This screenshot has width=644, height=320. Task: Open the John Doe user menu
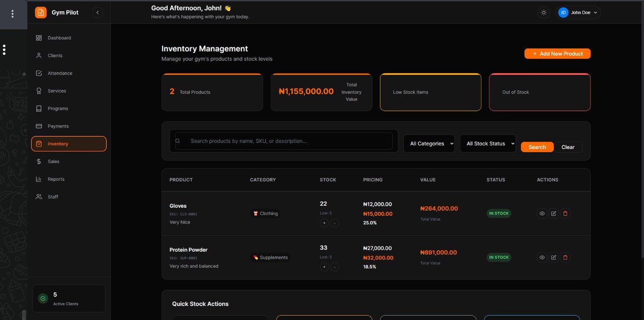coord(579,12)
